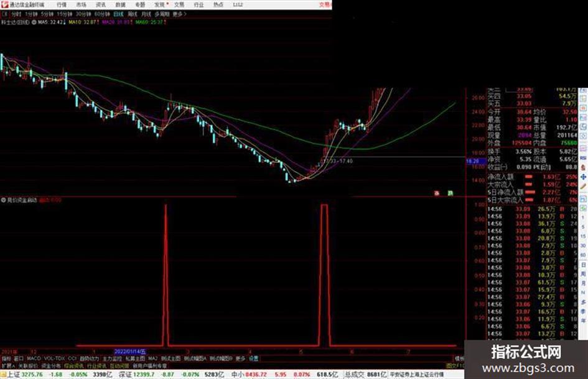588x379 pixels.
Task: Select the blue cross move tool icon
Action: point(583,177)
